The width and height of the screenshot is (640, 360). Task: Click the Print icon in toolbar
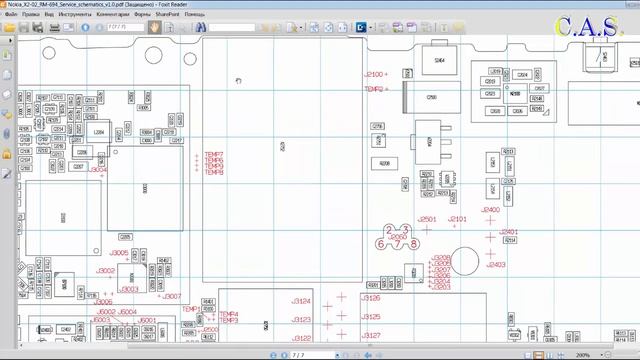click(54, 27)
